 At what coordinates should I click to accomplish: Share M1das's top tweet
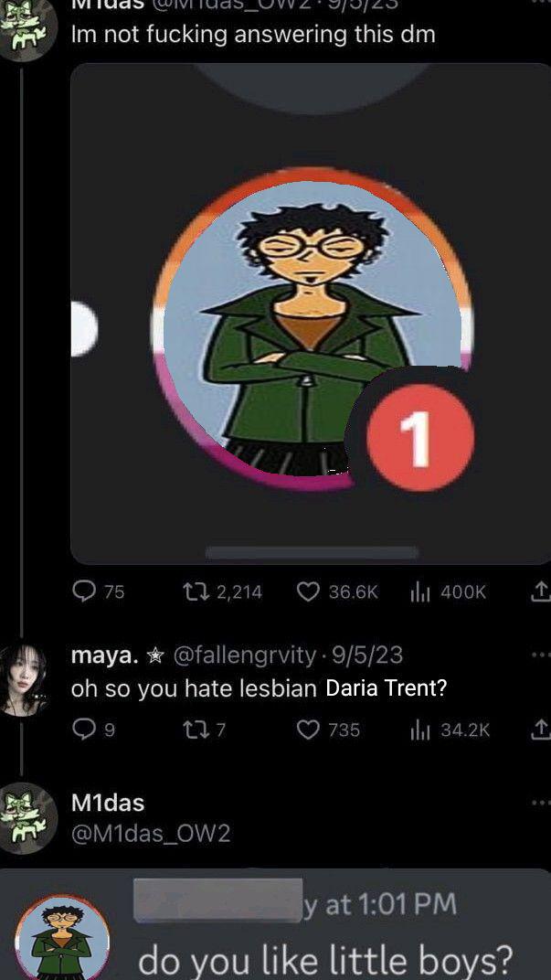coord(542,591)
